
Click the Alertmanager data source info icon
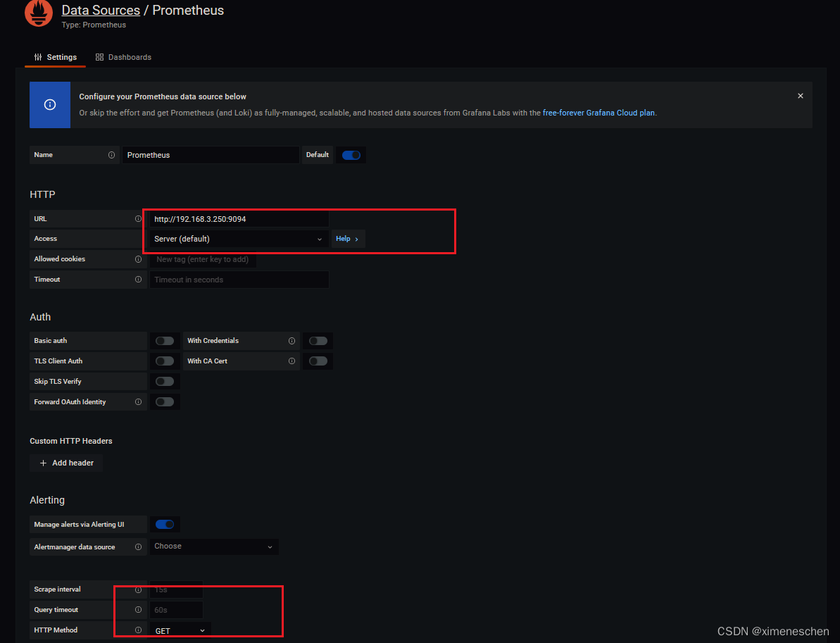138,547
